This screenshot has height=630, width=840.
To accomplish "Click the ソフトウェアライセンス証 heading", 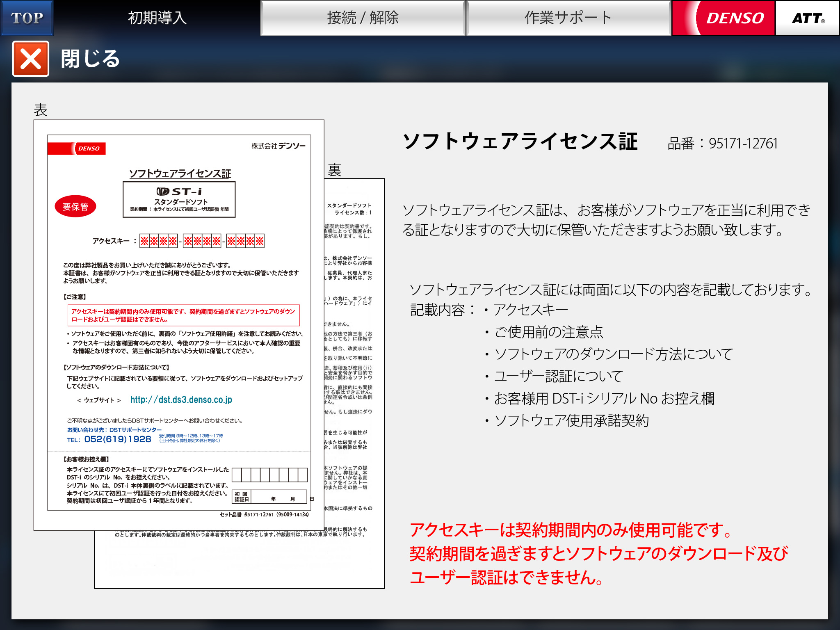I will coord(520,142).
